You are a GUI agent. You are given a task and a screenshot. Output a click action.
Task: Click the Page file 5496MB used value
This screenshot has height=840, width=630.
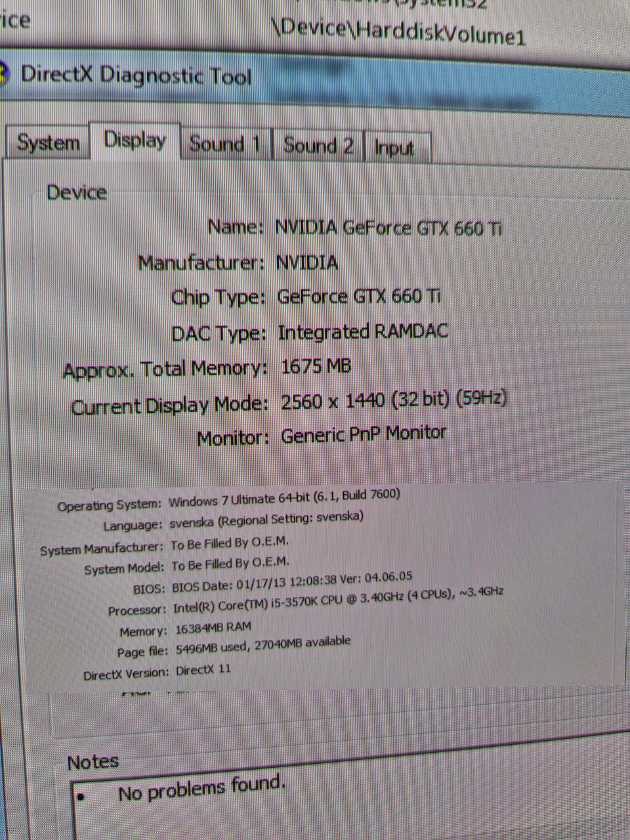click(x=263, y=645)
